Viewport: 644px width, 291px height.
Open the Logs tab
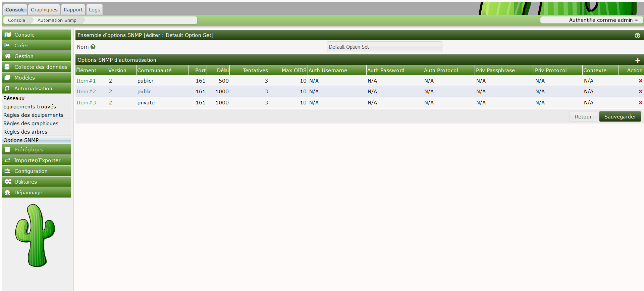pos(94,10)
